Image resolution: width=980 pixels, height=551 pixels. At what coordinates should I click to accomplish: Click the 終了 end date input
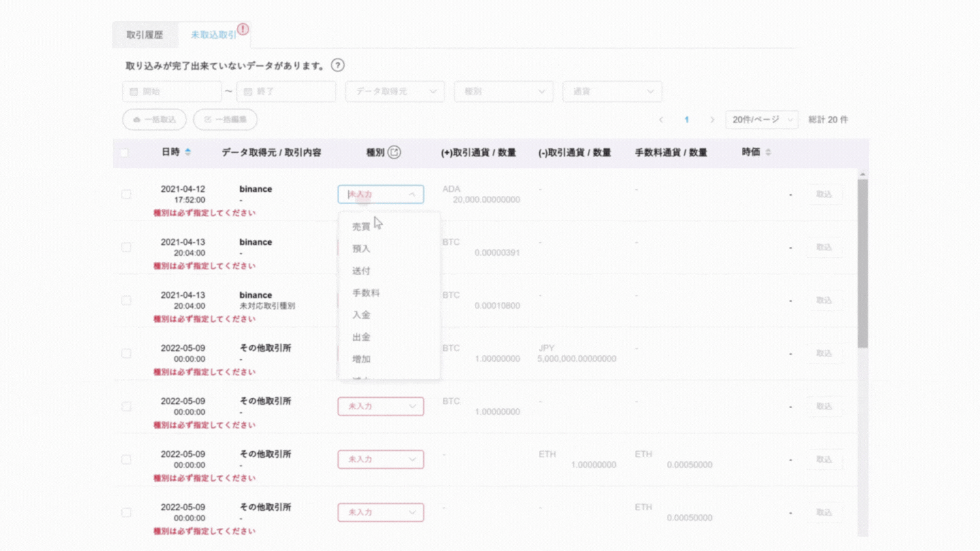pyautogui.click(x=286, y=91)
